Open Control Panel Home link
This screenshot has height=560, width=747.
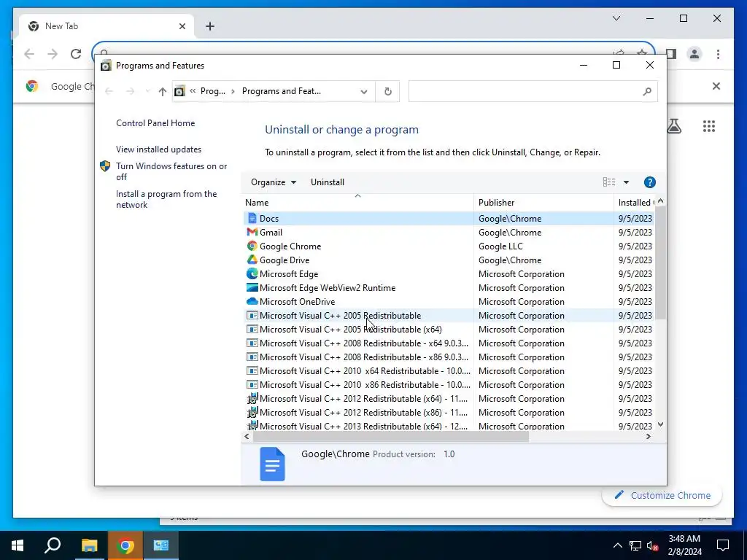click(155, 123)
